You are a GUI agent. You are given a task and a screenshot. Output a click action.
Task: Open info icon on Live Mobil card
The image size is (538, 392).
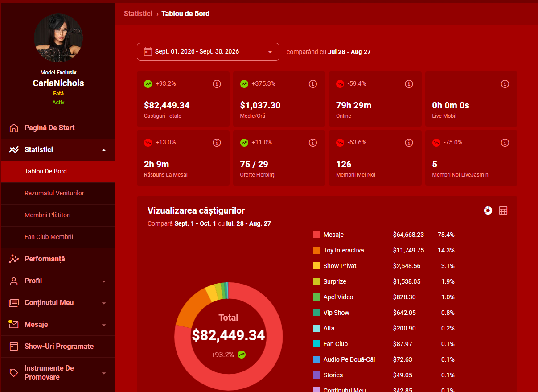505,84
